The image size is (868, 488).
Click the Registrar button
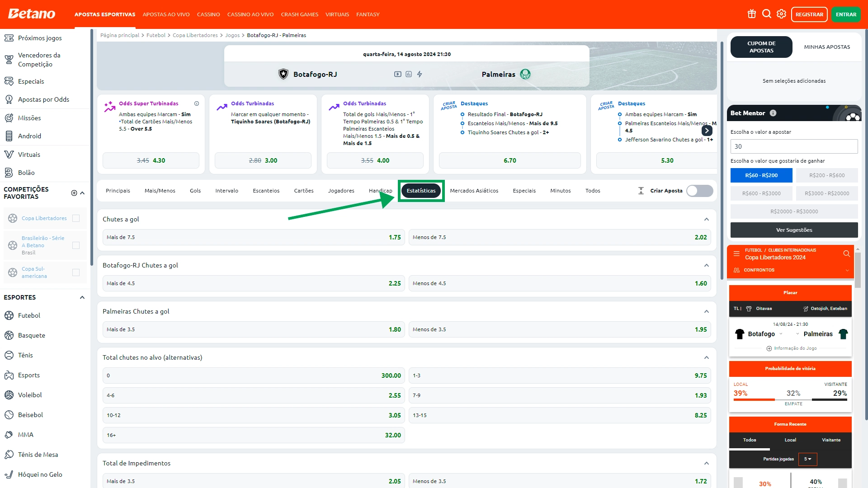[x=809, y=14]
